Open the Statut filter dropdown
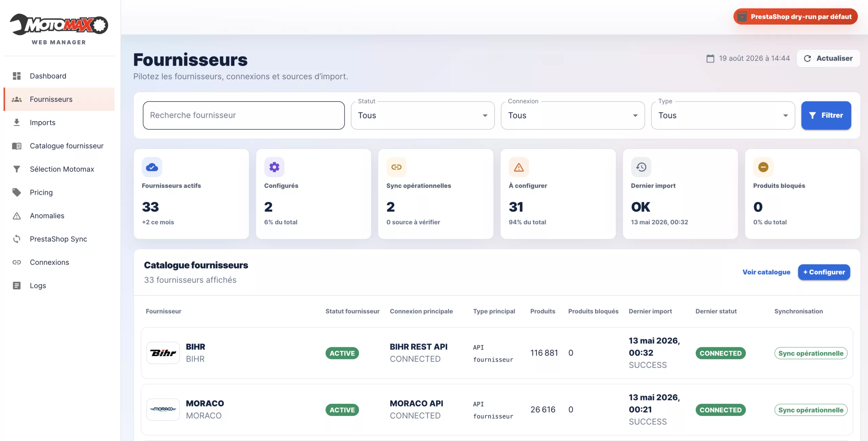Image resolution: width=868 pixels, height=441 pixels. [x=422, y=115]
